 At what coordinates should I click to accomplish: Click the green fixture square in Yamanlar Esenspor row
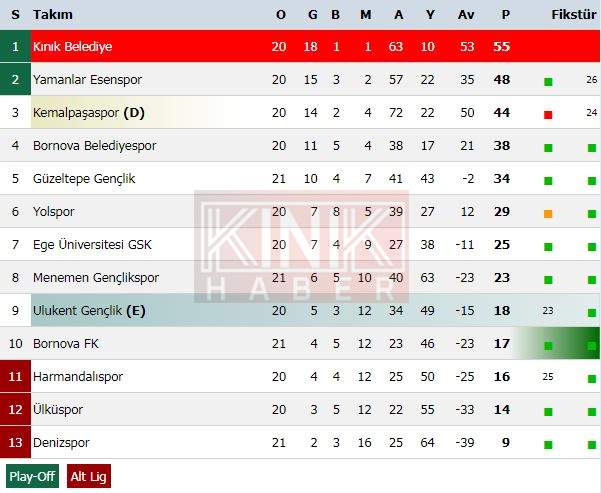click(548, 82)
